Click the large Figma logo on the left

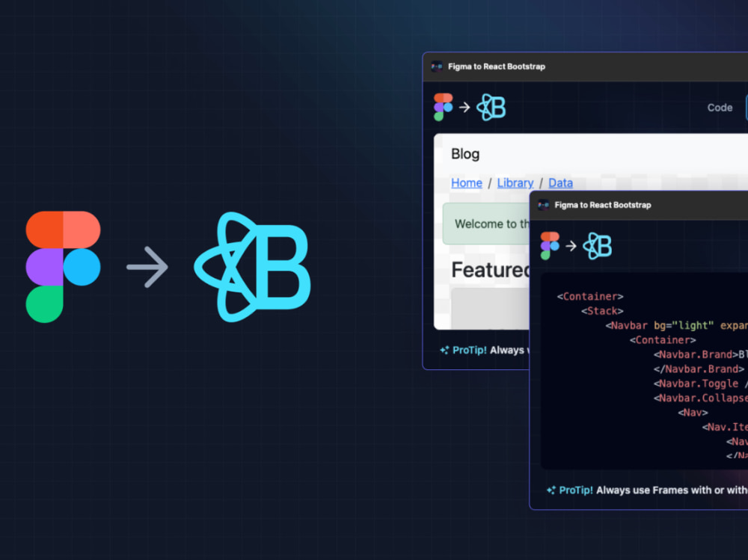(63, 267)
